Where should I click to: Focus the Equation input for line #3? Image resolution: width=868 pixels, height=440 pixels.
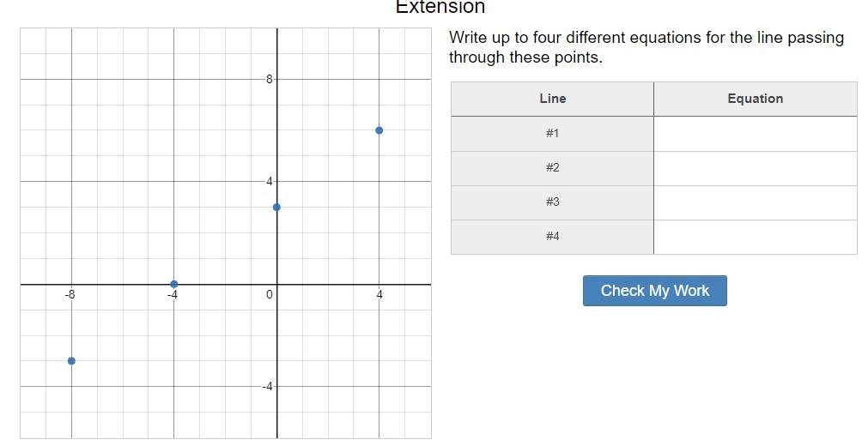tap(755, 202)
